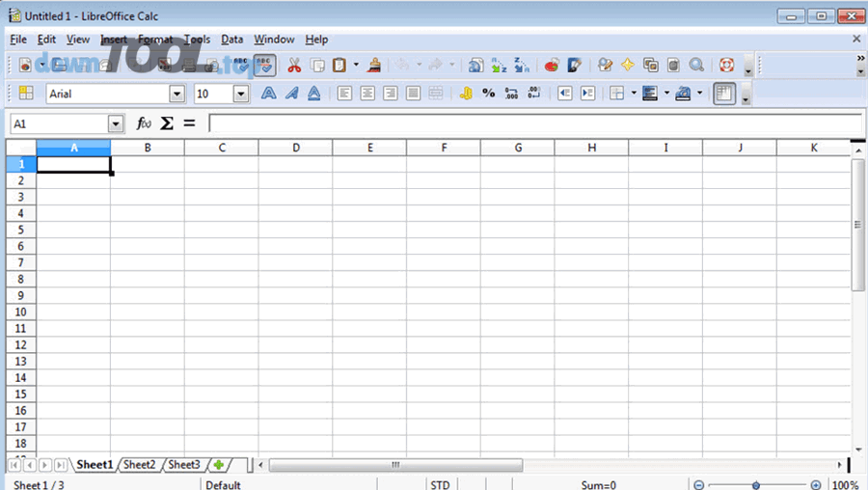Open the Font Name dropdown
The width and height of the screenshot is (868, 490).
(x=176, y=94)
